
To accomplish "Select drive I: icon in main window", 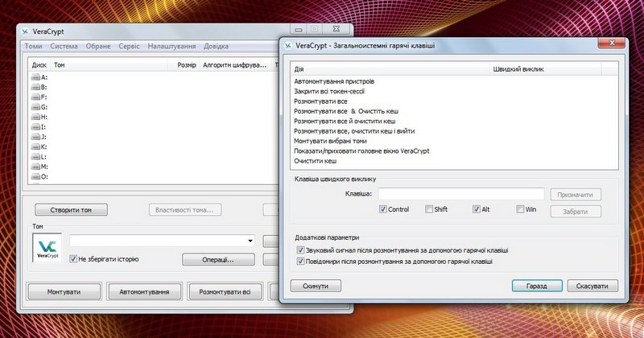I will (x=35, y=127).
